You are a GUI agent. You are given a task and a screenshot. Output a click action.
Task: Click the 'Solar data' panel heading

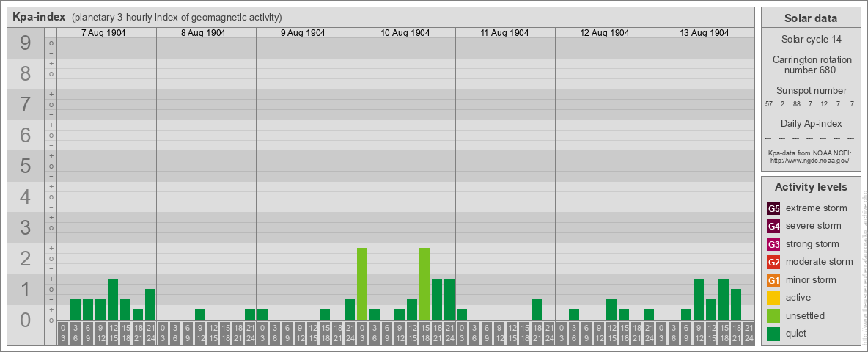(x=811, y=18)
